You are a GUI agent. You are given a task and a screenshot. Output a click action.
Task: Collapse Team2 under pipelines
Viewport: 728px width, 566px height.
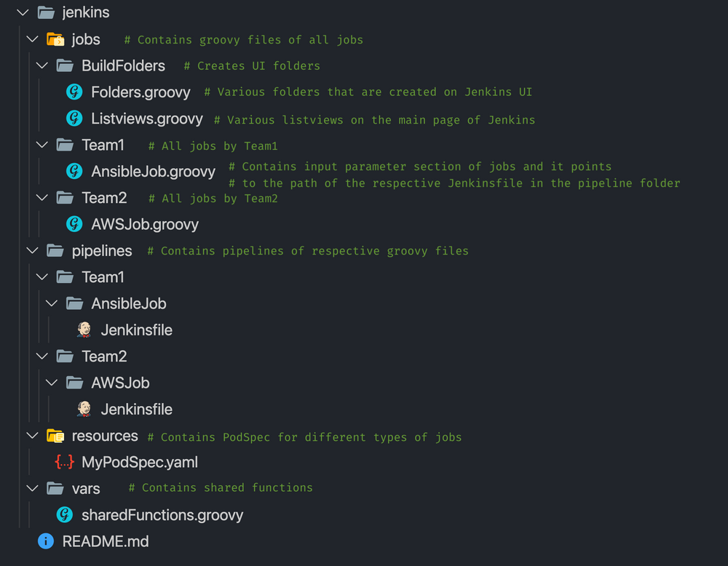(41, 356)
